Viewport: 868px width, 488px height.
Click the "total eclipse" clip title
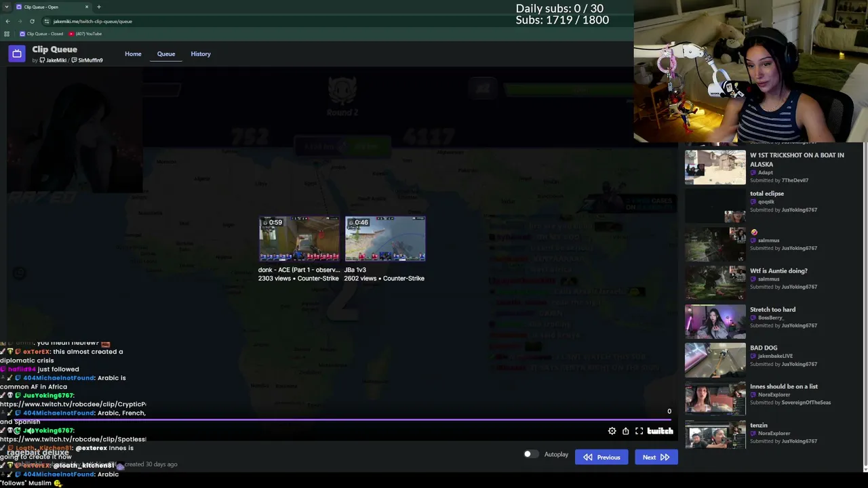point(767,194)
